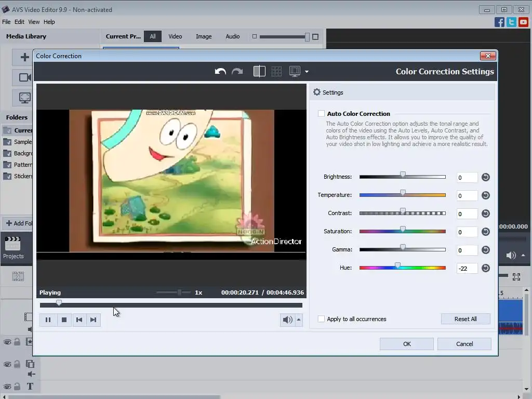Pause the preview playback
Viewport: 532px width, 399px height.
tap(48, 320)
